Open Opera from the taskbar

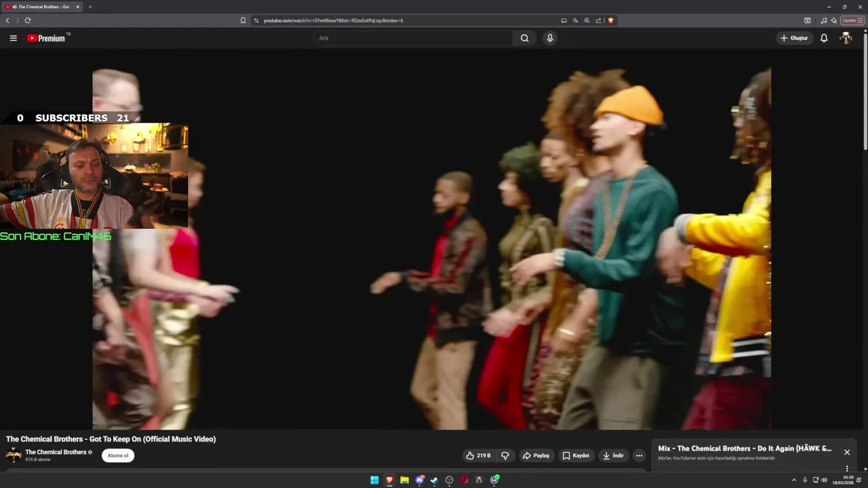click(x=465, y=480)
